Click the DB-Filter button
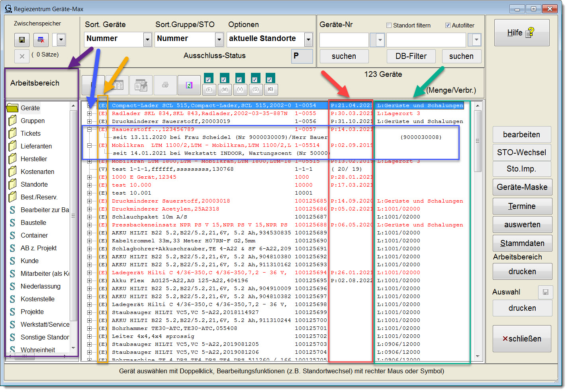Screen dimensions: 568x392 coord(411,56)
